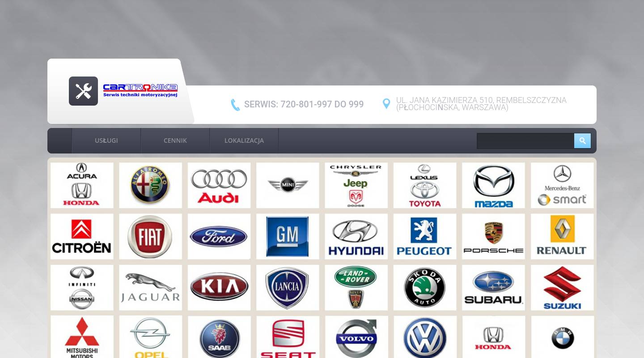Select the Volvo logo tile

point(356,337)
